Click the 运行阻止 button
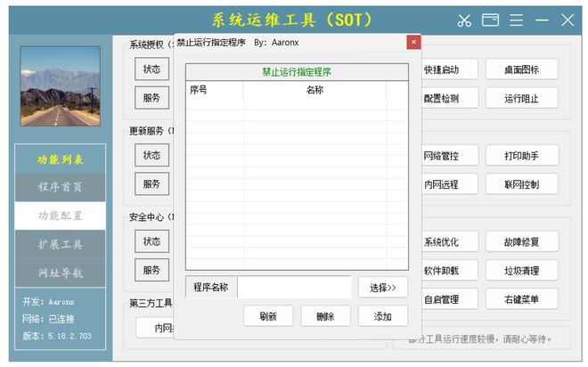588x367 pixels. pyautogui.click(x=521, y=98)
